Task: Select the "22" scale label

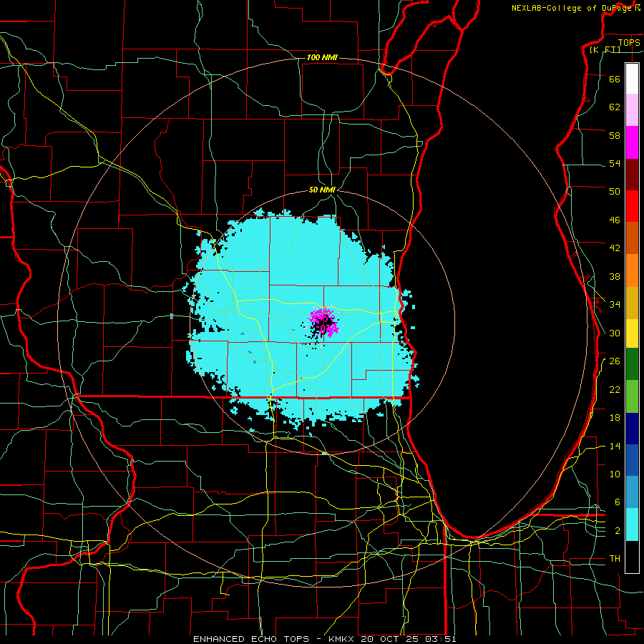Action: [615, 389]
